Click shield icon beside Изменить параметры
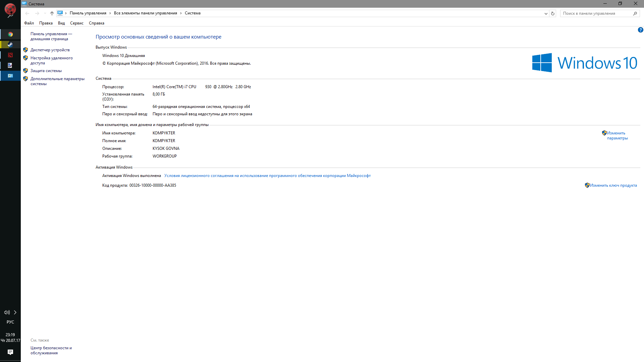Image resolution: width=644 pixels, height=362 pixels. (604, 133)
